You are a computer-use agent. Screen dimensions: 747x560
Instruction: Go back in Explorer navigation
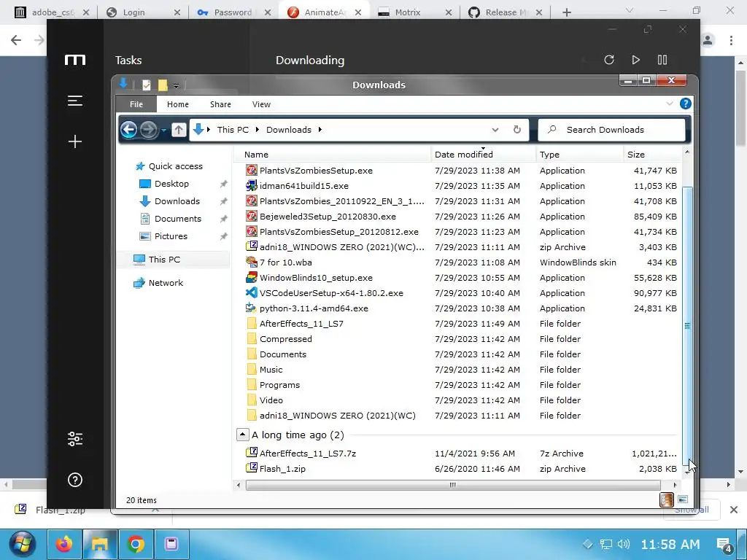[128, 130]
